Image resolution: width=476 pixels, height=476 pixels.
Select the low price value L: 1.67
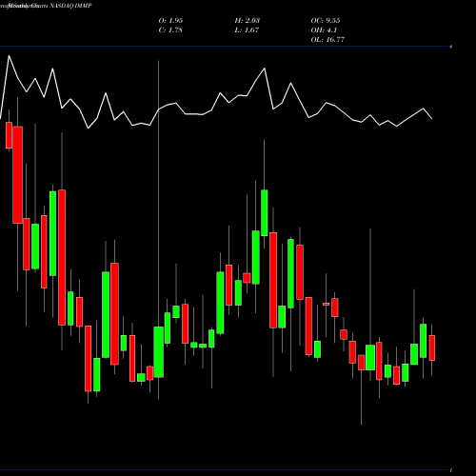coord(247,30)
